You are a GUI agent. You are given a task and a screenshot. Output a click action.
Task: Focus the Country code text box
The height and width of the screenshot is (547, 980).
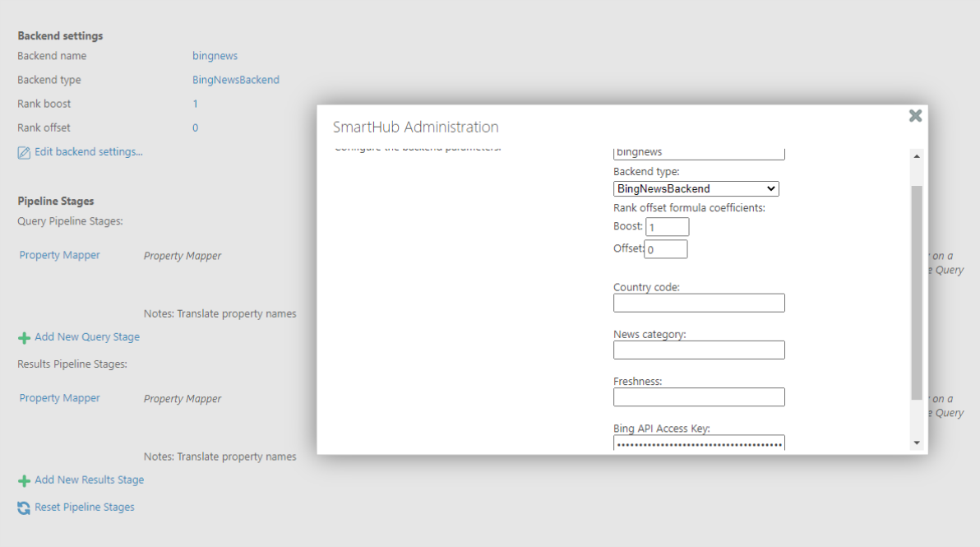699,303
